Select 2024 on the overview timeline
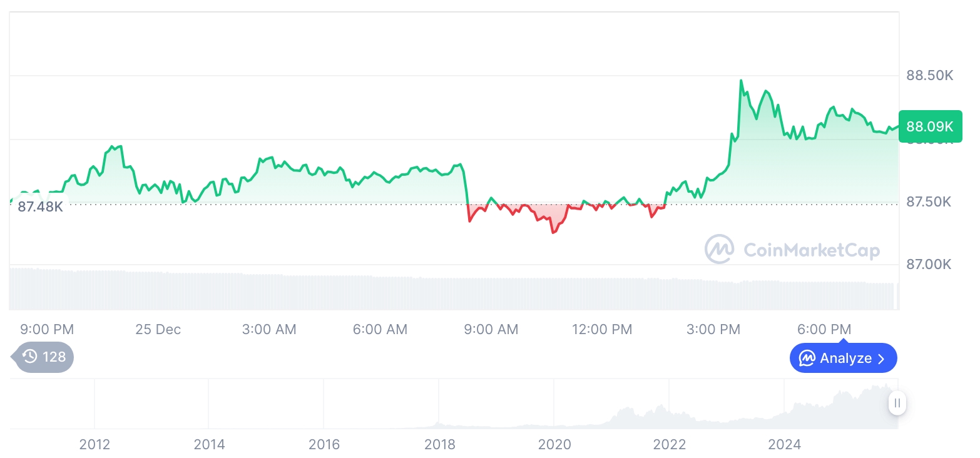Image resolution: width=980 pixels, height=458 pixels. click(784, 444)
